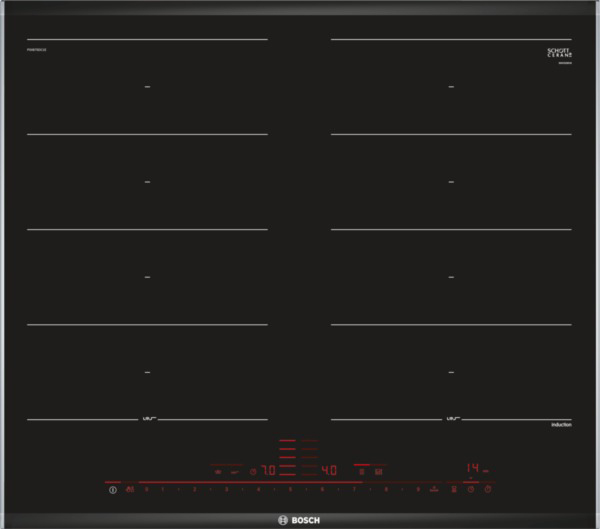
Task: Select the left zone showing 7.0
Action: tap(268, 470)
